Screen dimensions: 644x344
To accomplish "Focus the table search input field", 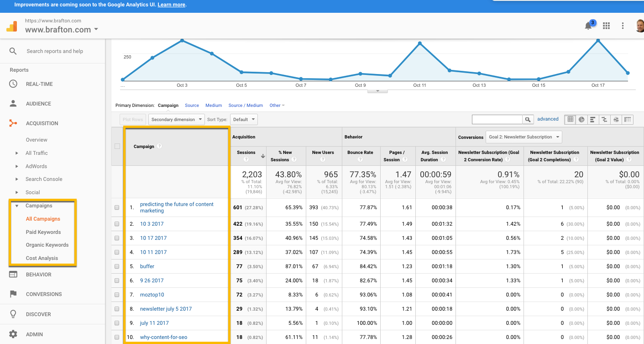I will pos(497,120).
